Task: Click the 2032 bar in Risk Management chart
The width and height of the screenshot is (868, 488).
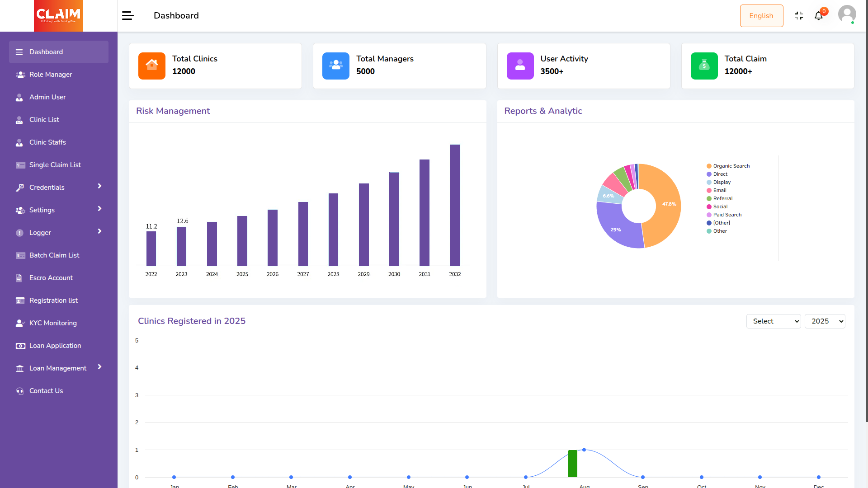Action: pos(455,205)
